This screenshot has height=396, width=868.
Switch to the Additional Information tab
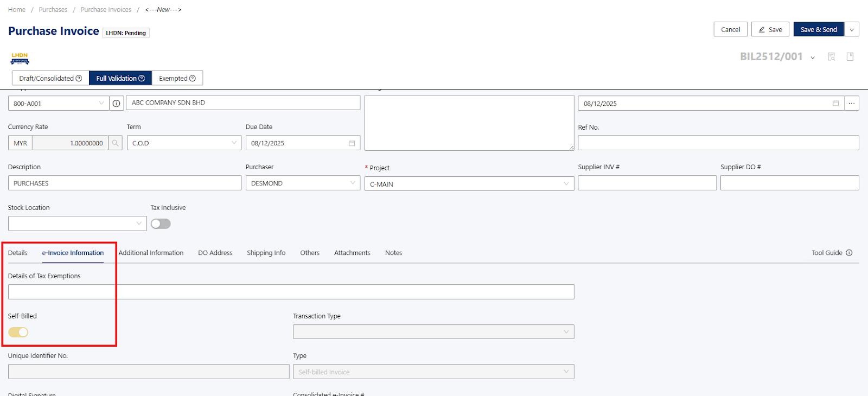pos(151,253)
